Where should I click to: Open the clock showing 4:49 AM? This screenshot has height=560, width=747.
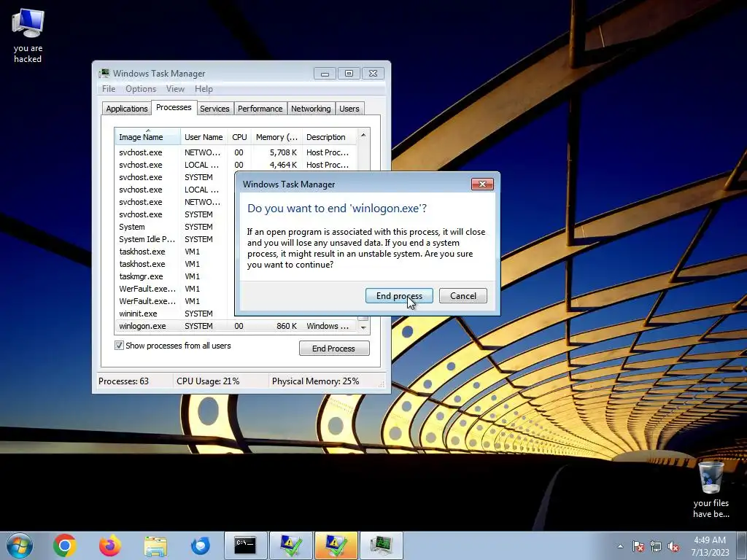pyautogui.click(x=710, y=545)
